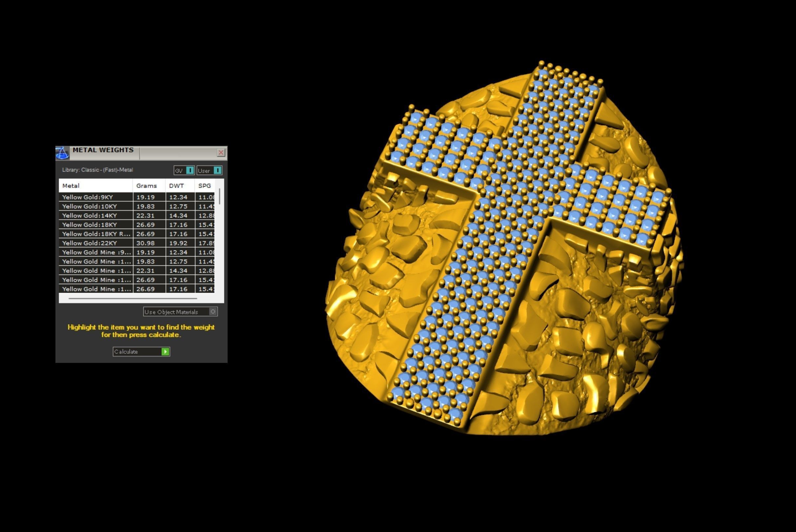Click the Library: Classic - (Fast)-Metal label

point(97,170)
